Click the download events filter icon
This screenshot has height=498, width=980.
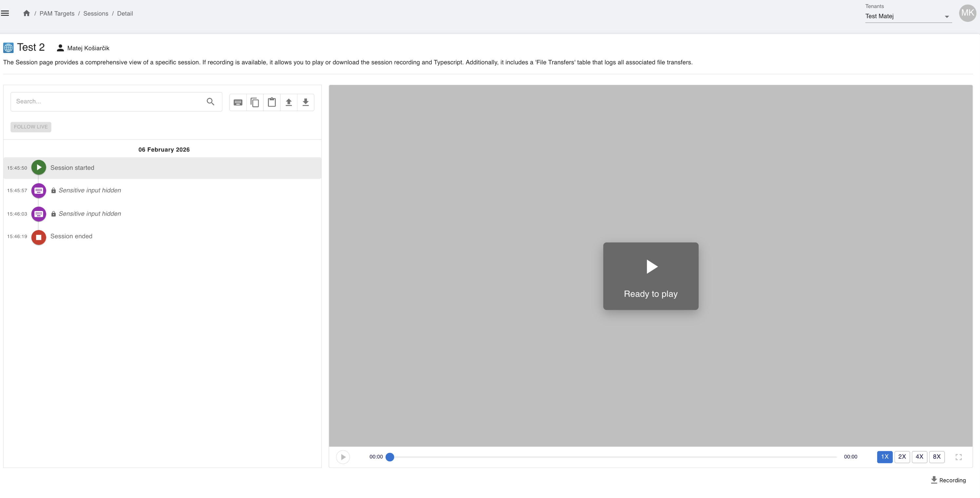(306, 102)
